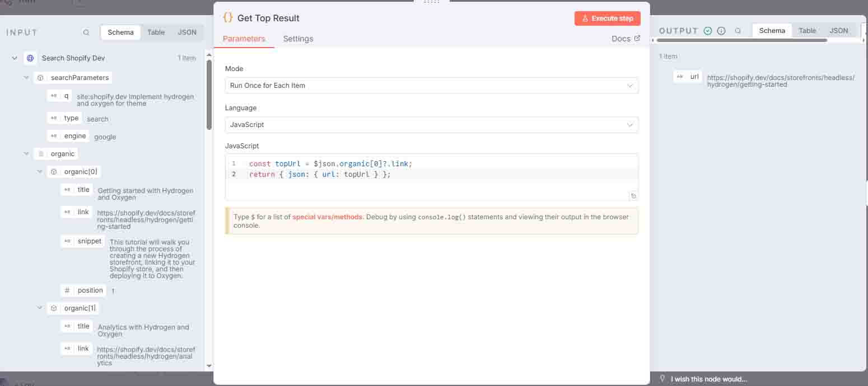Click the globe icon for Search Shopify Dev
Screen dimensions: 868x386
[30, 58]
